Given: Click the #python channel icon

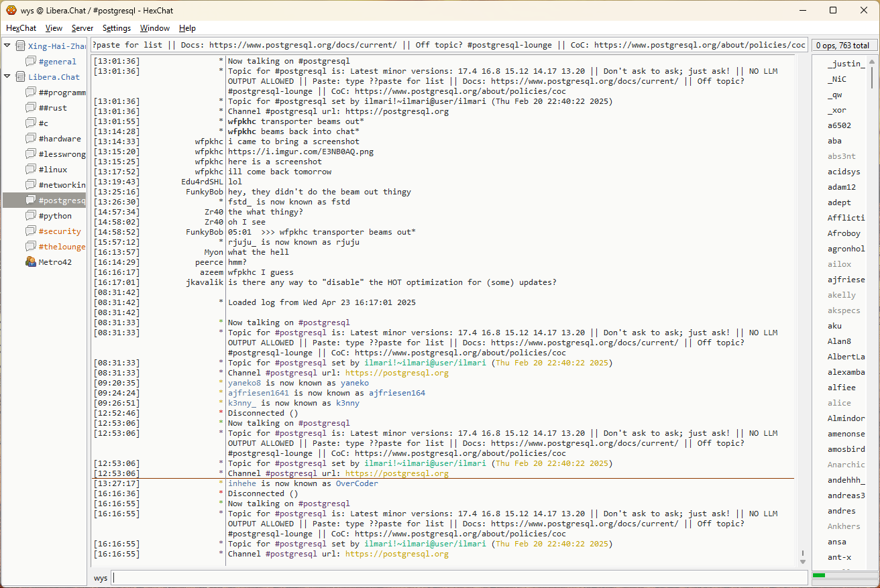Looking at the screenshot, I should pyautogui.click(x=31, y=216).
